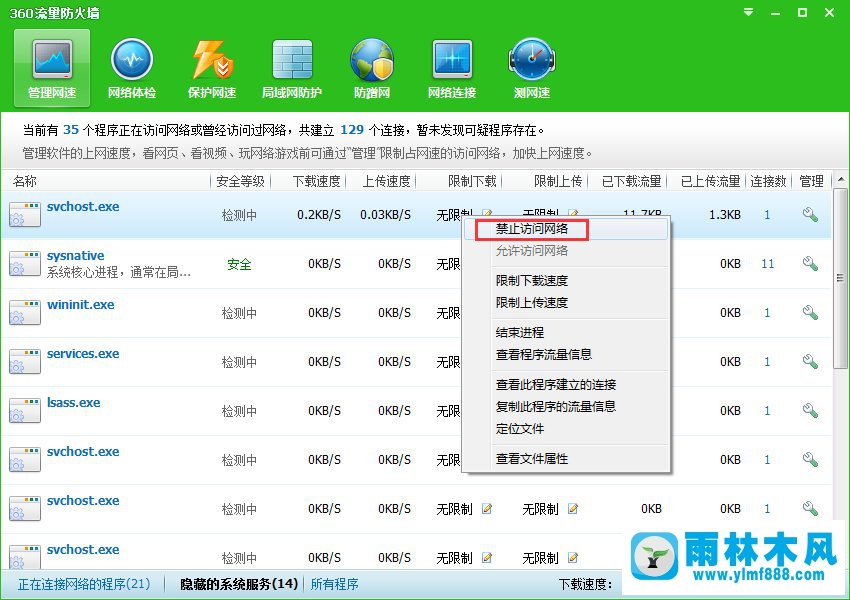Click the 安全 rating of sysnative
The height and width of the screenshot is (600, 850).
click(239, 264)
